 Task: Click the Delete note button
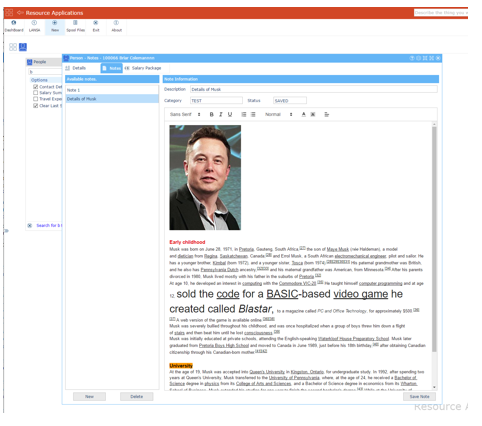coord(137,397)
